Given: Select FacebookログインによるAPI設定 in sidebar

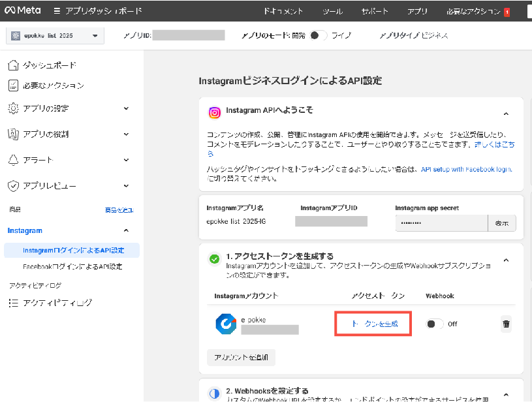Looking at the screenshot, I should click(x=72, y=267).
